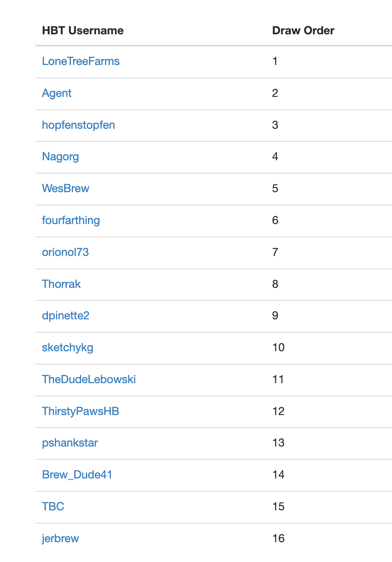Open Thorrak's profile link
Image resolution: width=392 pixels, height=562 pixels.
(x=61, y=284)
